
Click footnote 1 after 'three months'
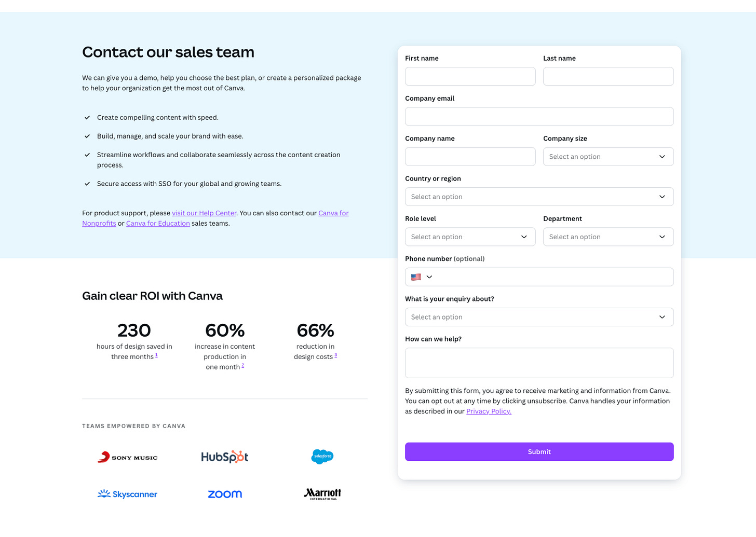coord(156,355)
